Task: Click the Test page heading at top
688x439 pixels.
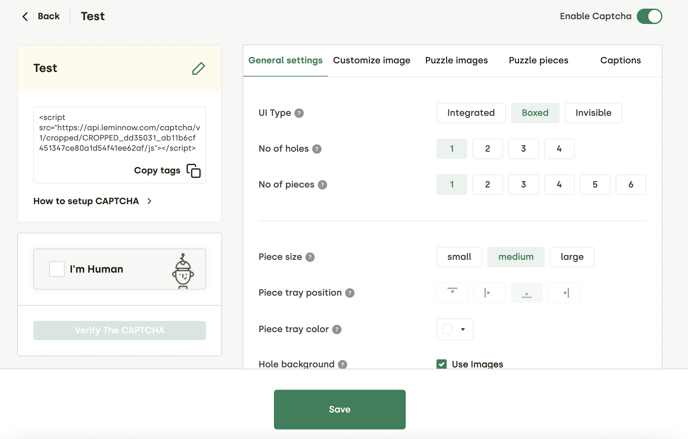Action: pyautogui.click(x=93, y=16)
